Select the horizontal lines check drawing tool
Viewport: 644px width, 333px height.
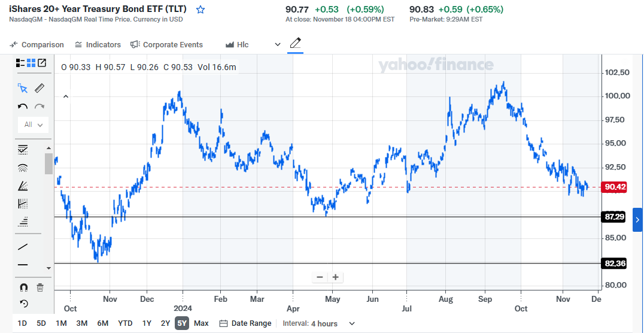tap(23, 150)
